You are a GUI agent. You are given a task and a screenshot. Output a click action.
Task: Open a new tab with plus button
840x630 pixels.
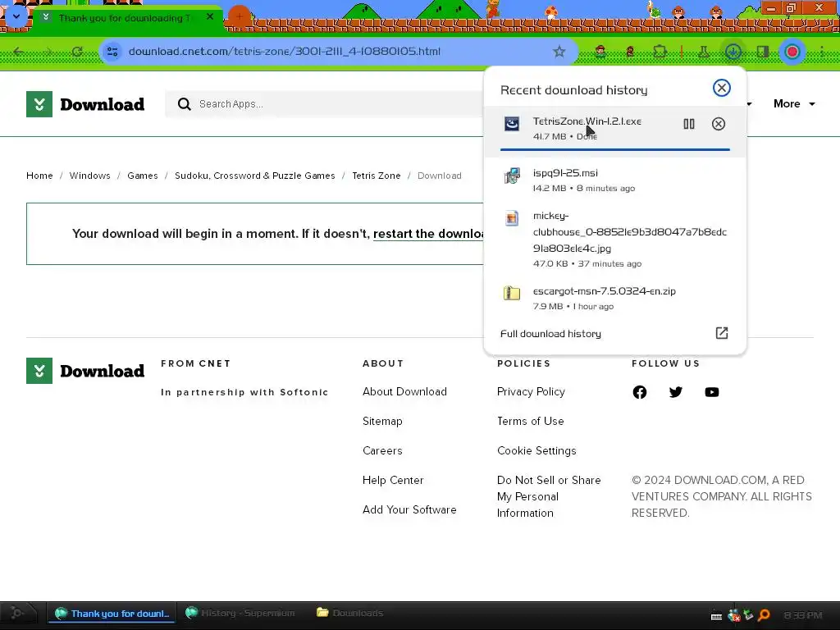point(240,17)
